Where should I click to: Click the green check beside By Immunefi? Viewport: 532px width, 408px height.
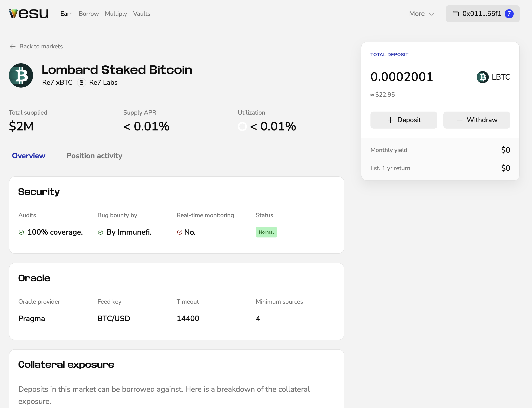(x=101, y=232)
